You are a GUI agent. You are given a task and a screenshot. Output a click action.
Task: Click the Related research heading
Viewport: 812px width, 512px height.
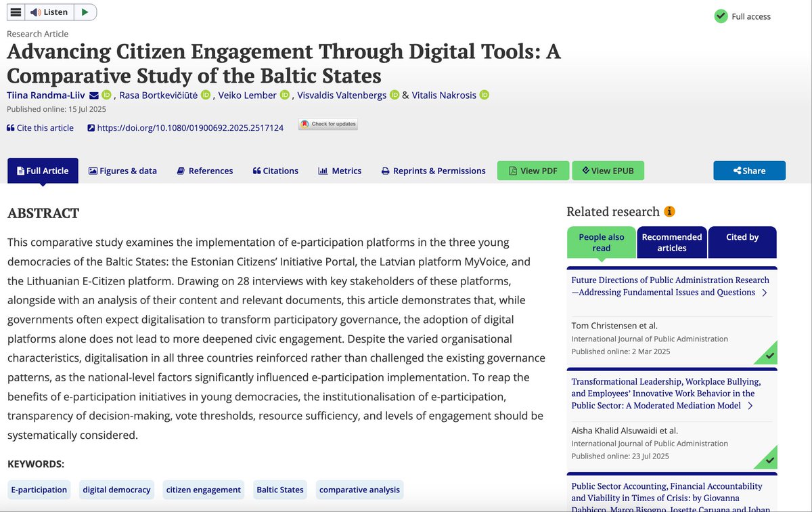click(613, 211)
